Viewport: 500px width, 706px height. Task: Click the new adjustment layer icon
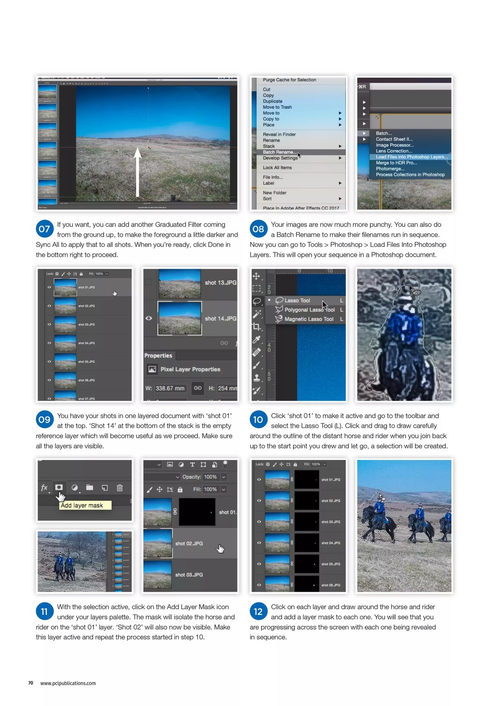(x=74, y=488)
